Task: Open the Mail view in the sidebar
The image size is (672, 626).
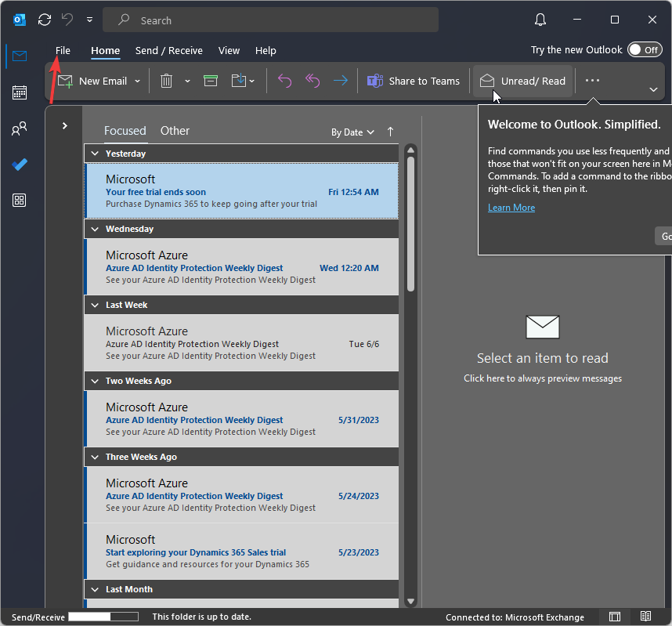Action: (x=20, y=56)
